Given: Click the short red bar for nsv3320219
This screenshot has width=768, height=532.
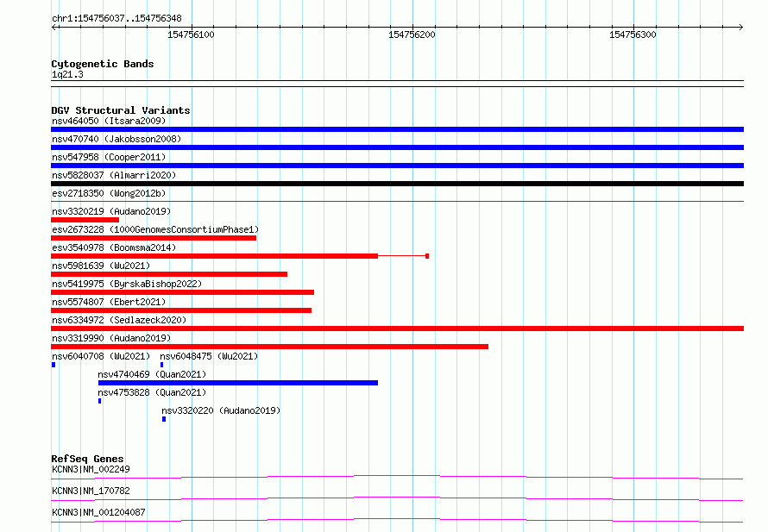Looking at the screenshot, I should (85, 220).
